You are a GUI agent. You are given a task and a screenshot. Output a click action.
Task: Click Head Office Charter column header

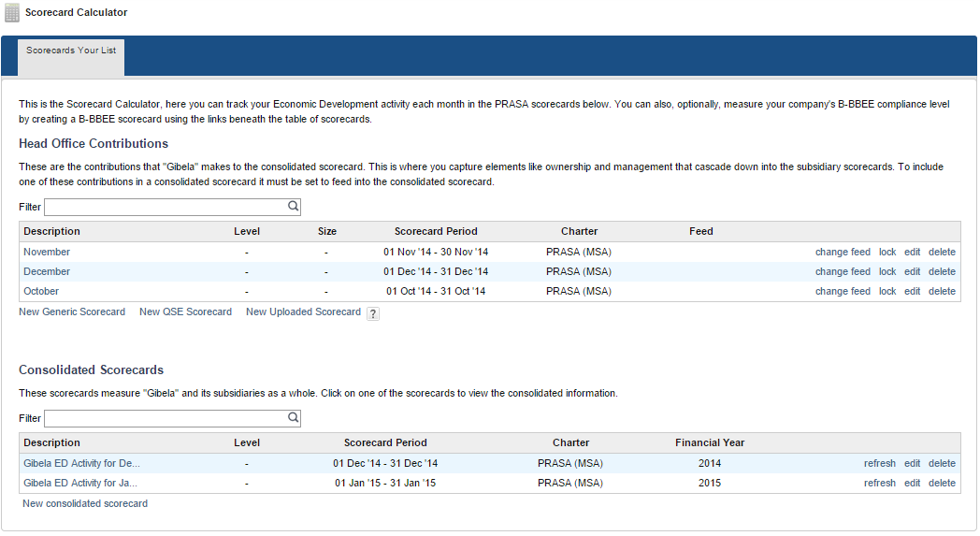580,231
